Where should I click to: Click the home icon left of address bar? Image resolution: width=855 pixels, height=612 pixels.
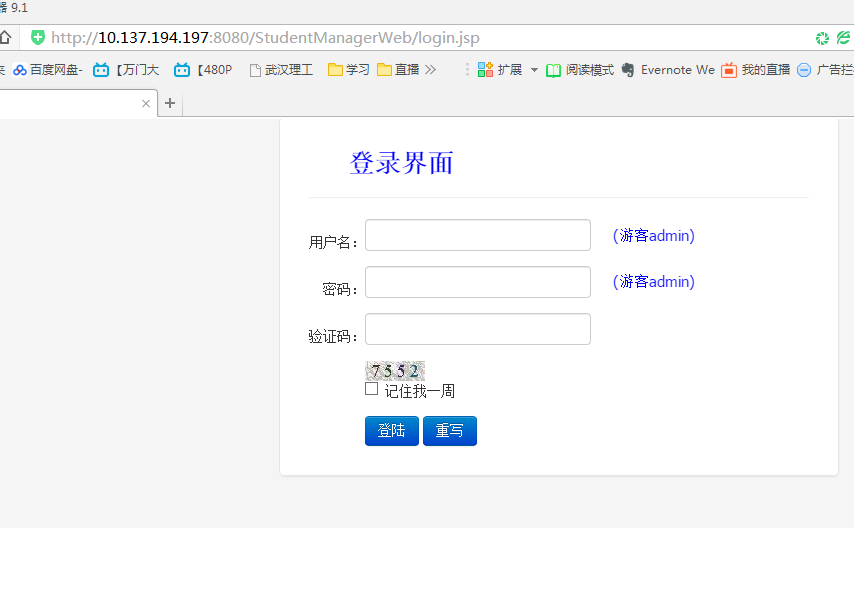click(x=5, y=38)
